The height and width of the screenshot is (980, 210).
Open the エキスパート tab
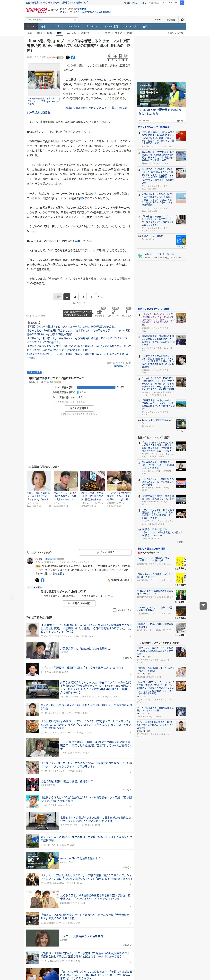72,27
